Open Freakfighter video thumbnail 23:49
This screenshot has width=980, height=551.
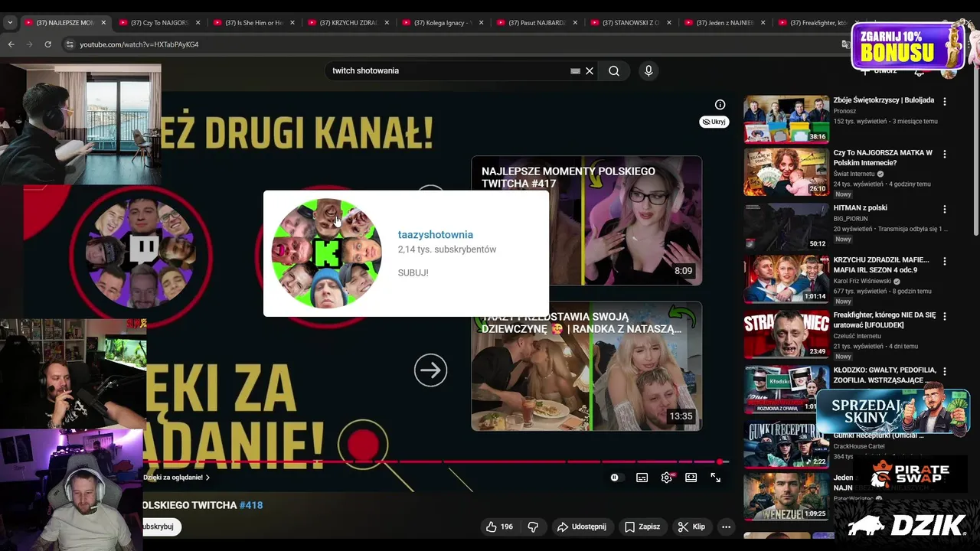point(786,334)
